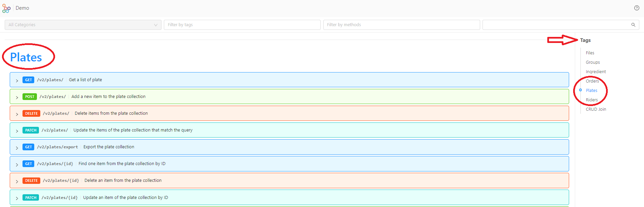
Task: Click the DELETE badge for /v2/plates/{id}
Action: pyautogui.click(x=31, y=180)
